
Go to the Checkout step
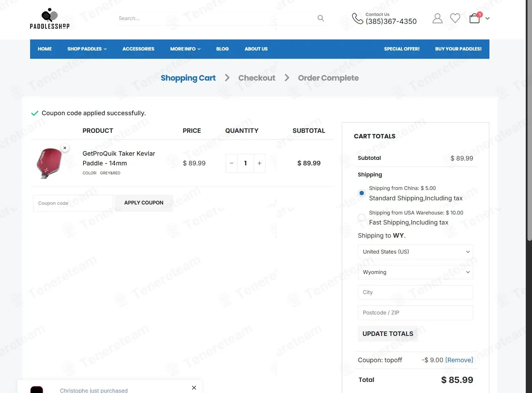click(x=256, y=78)
